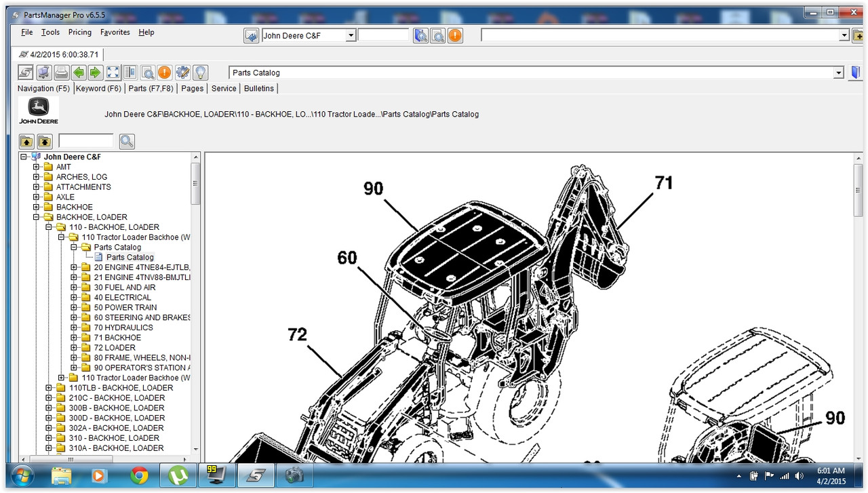Open the Favorites menu
Screen dimensions: 868x493
tap(115, 32)
